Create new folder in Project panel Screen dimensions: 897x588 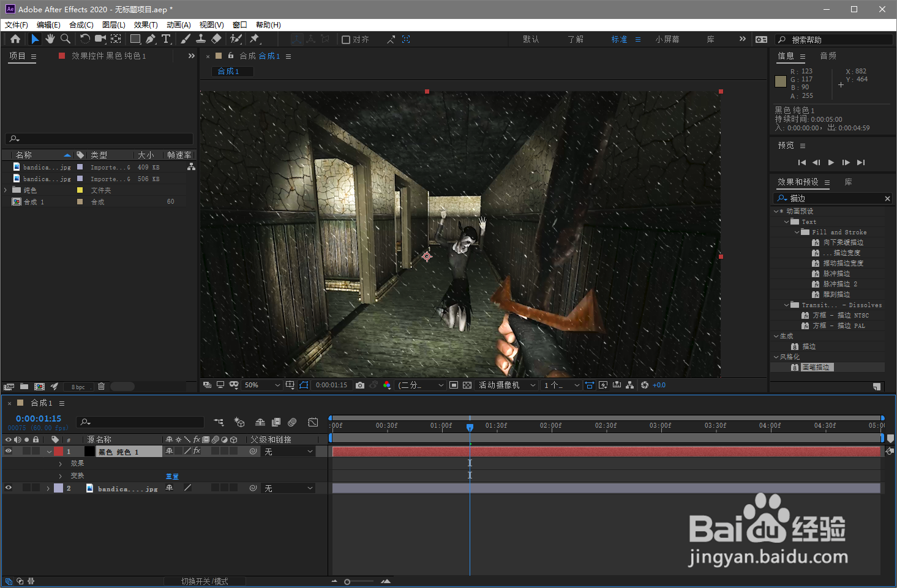point(24,387)
